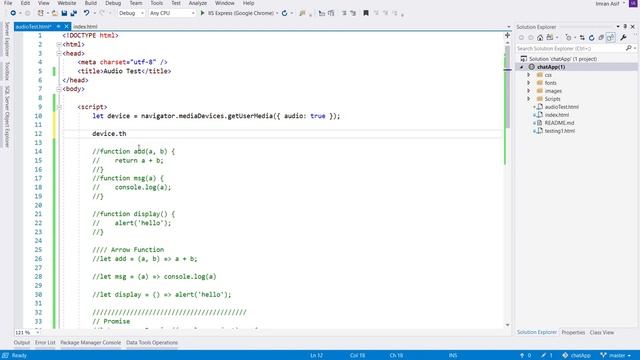Open the editor zoom level dropdown

[37, 333]
